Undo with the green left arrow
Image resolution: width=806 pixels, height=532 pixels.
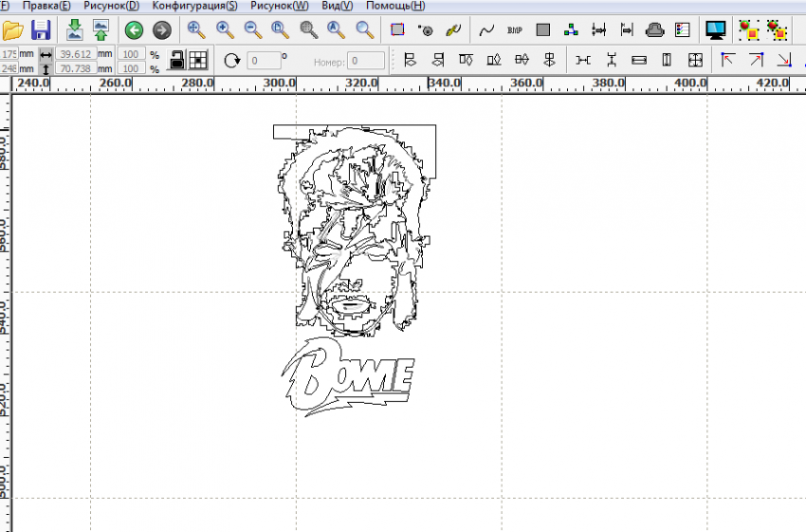pyautogui.click(x=134, y=30)
